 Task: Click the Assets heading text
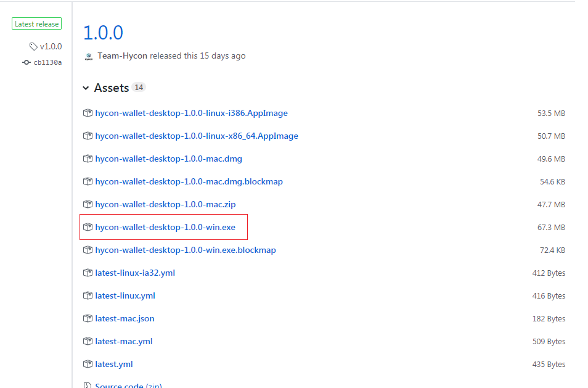[x=112, y=88]
